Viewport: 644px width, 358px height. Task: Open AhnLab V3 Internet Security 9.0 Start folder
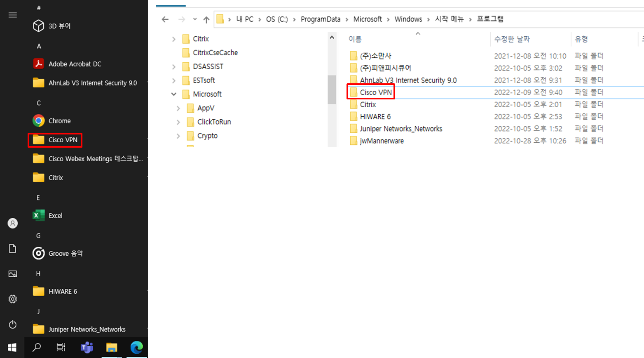tap(84, 83)
